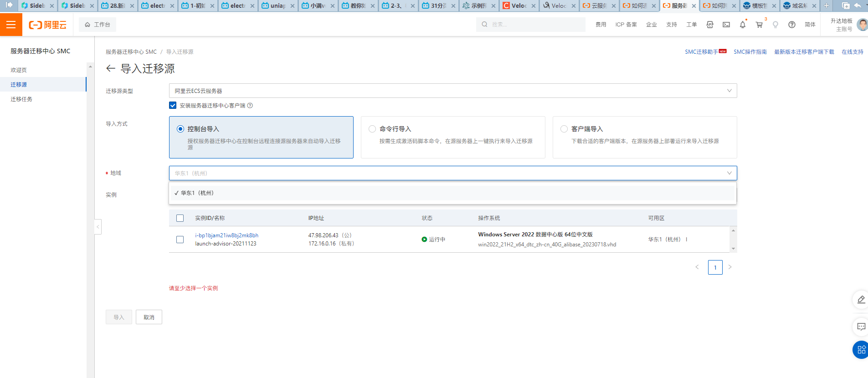
Task: Open the ICP 备案 menu
Action: (626, 25)
